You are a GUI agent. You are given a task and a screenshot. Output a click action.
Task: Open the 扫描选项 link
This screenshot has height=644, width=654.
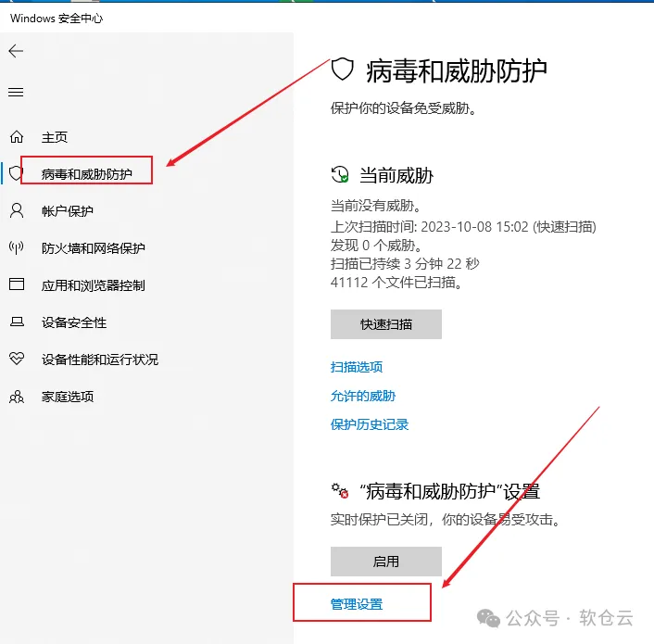357,367
